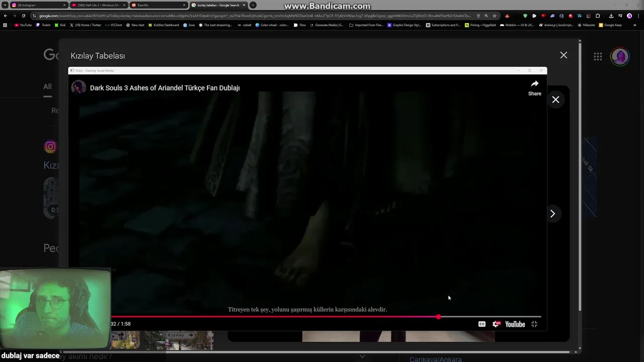
Task: Open the video on YouTube via the logo
Action: pos(515,324)
